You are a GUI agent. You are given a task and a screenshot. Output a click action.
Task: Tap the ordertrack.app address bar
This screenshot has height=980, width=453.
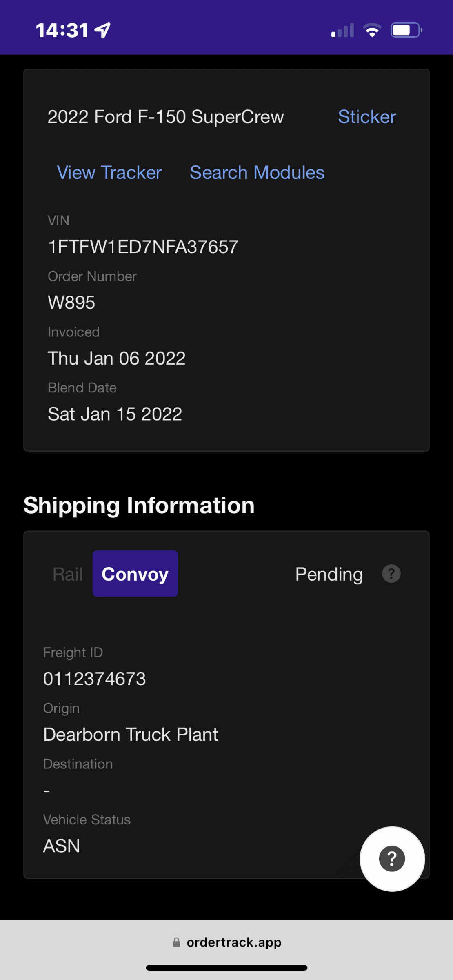click(x=233, y=942)
